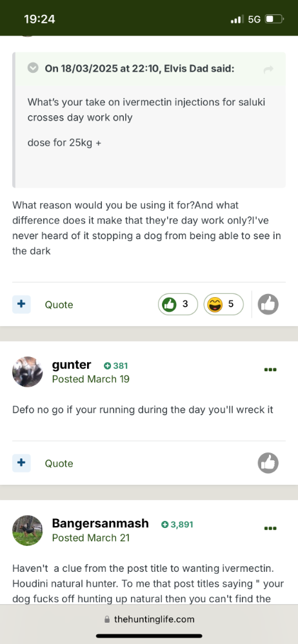View the 5 laughing reactions

pos(224,304)
